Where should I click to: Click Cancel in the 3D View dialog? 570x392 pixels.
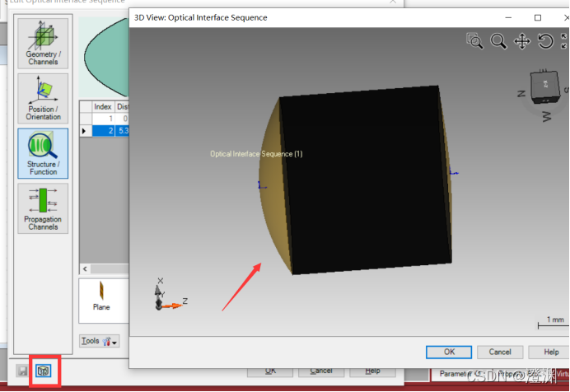500,352
